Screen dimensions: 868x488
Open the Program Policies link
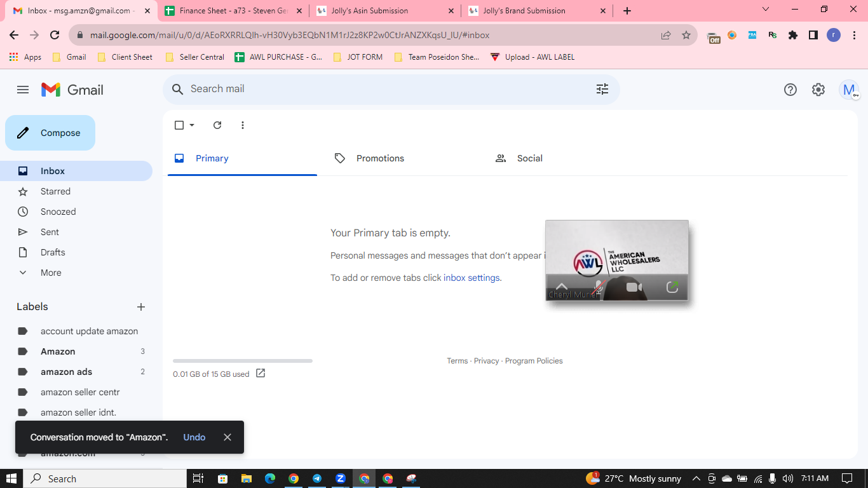(x=534, y=361)
